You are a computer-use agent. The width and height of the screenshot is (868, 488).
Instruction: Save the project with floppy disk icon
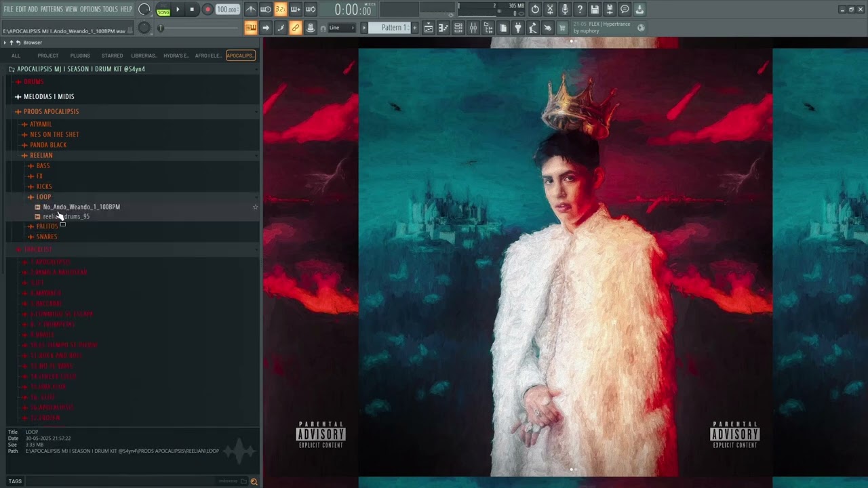[595, 9]
